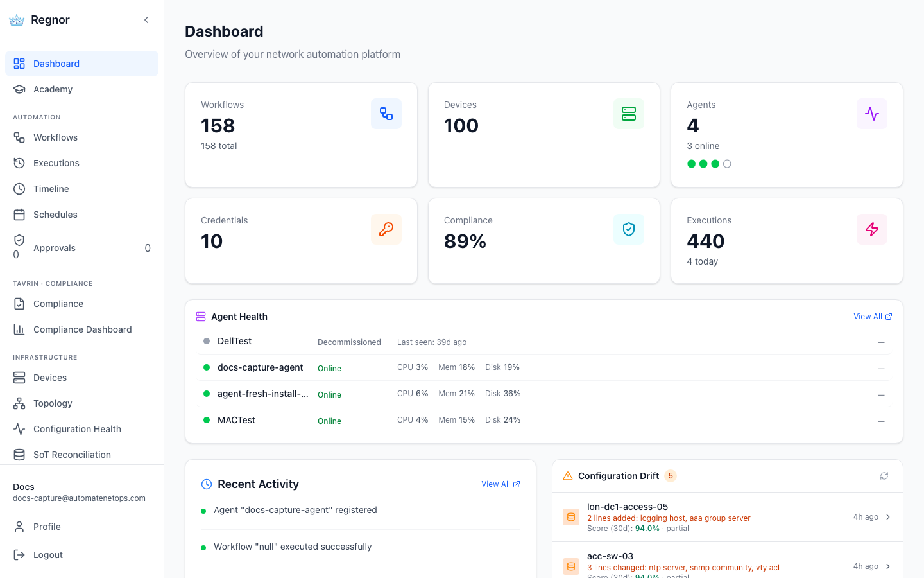Click the Approvals count badge in sidebar
This screenshot has height=578, width=924.
pos(148,248)
